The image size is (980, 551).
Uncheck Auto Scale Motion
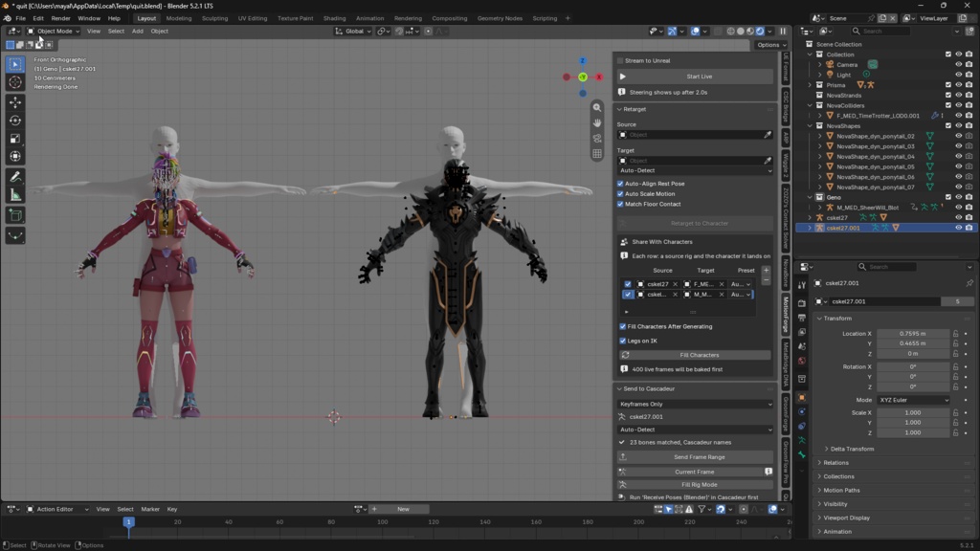tap(620, 193)
